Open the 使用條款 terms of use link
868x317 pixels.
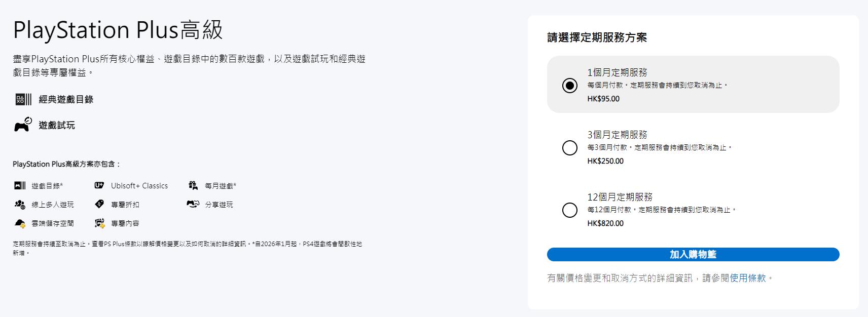tap(748, 278)
